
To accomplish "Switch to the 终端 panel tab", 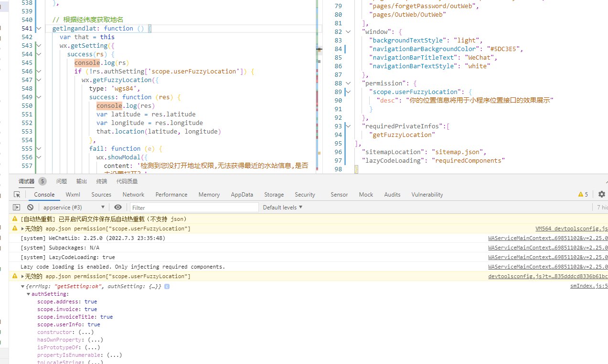I will [102, 181].
